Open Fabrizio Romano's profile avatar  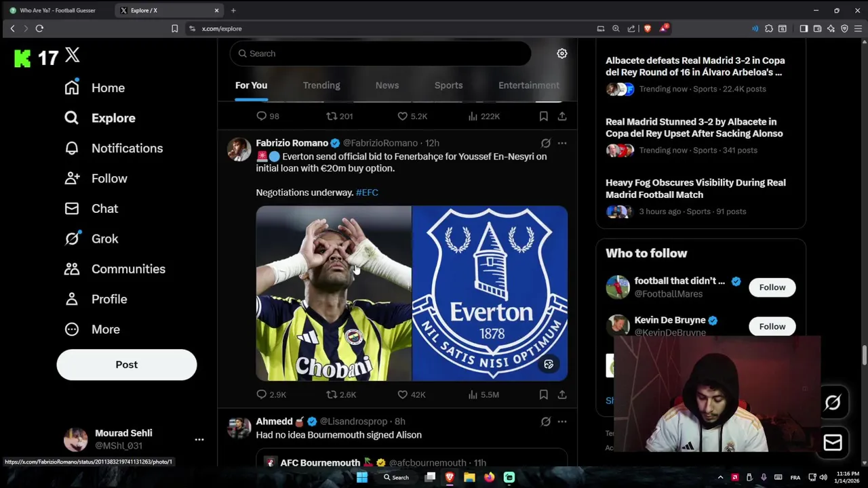(239, 149)
